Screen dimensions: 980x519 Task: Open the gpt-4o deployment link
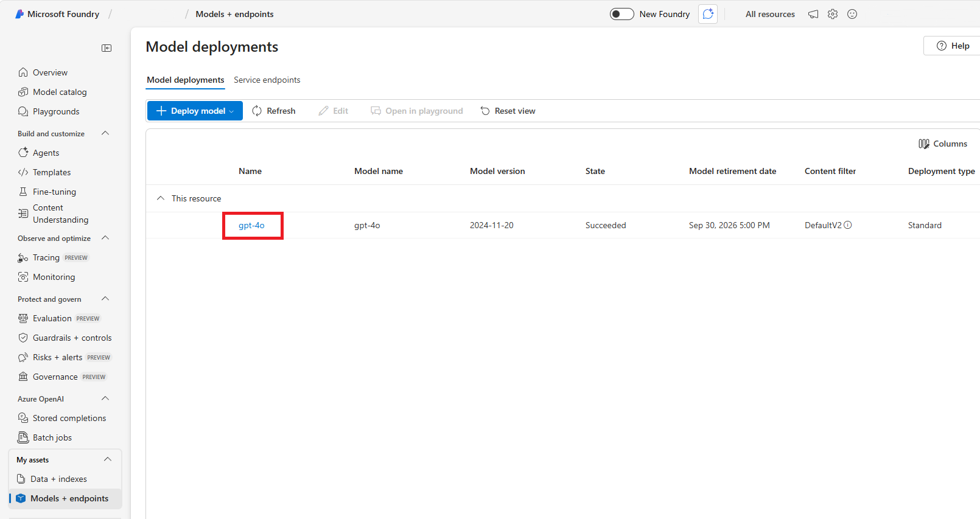[251, 225]
